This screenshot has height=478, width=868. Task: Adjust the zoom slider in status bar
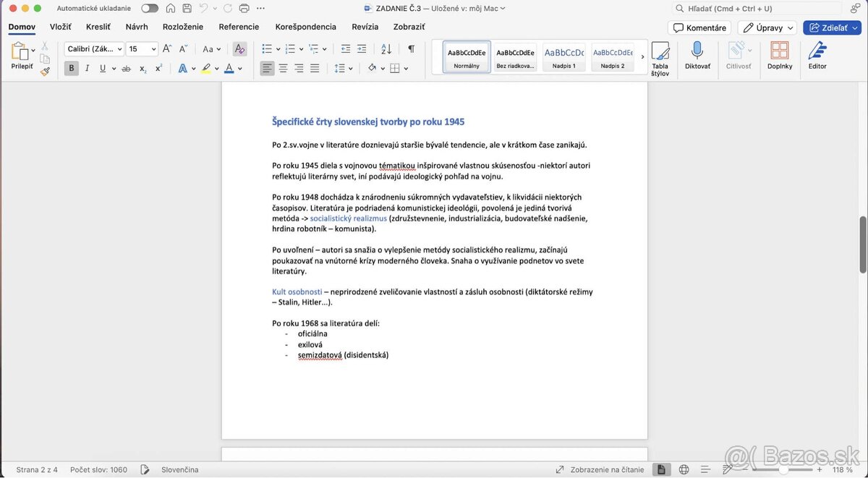click(x=783, y=469)
